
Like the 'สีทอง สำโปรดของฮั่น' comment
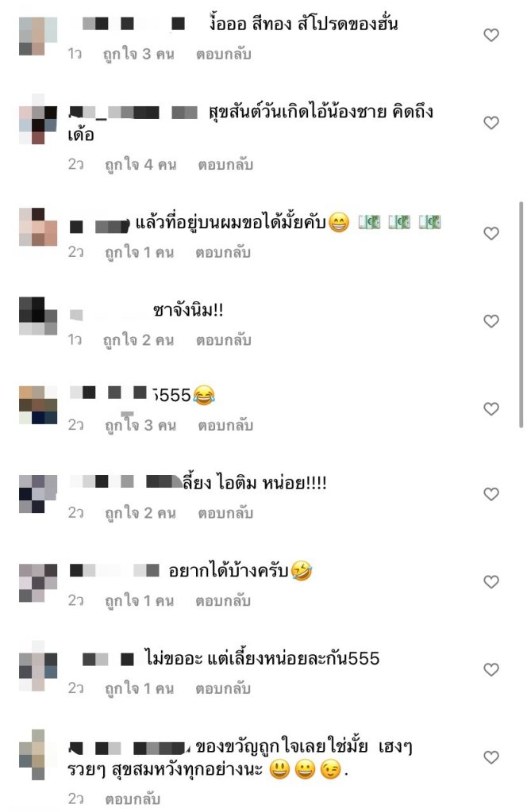(x=490, y=35)
